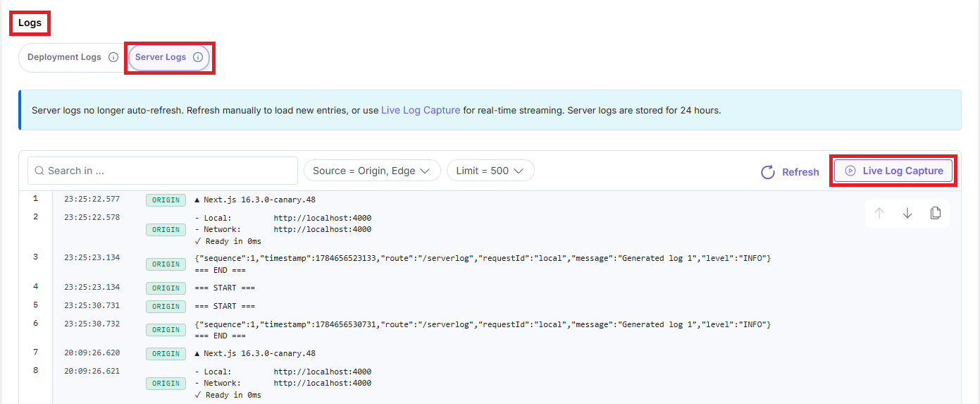This screenshot has width=980, height=404.
Task: Click the === START === message on line 5
Action: (225, 306)
